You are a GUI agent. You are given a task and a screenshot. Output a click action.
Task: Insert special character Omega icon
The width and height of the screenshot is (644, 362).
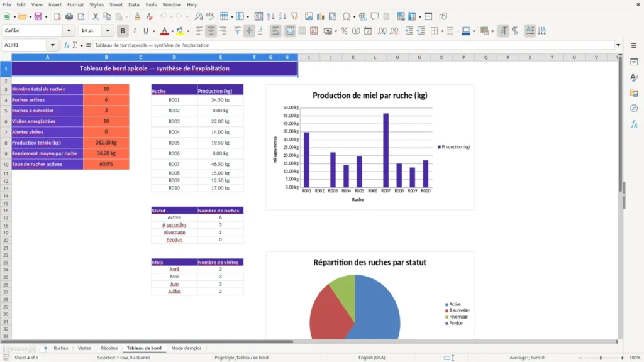[x=347, y=16]
